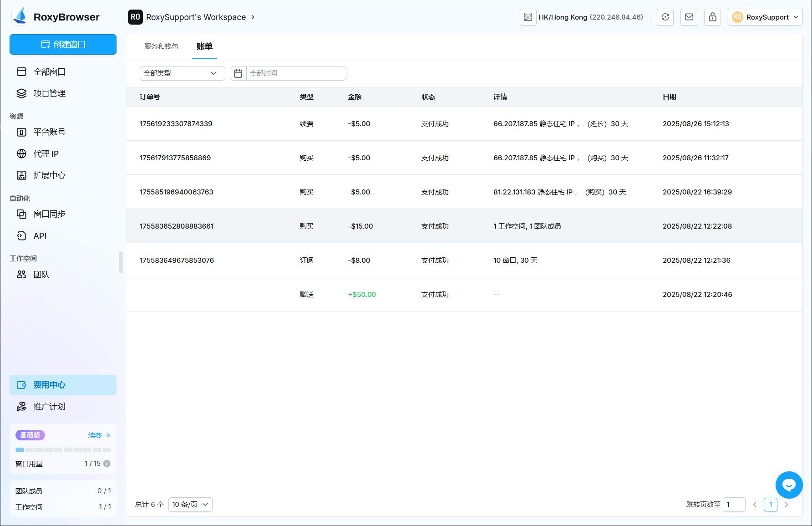The height and width of the screenshot is (526, 812).
Task: Click the refresh icon in top bar
Action: tap(665, 17)
